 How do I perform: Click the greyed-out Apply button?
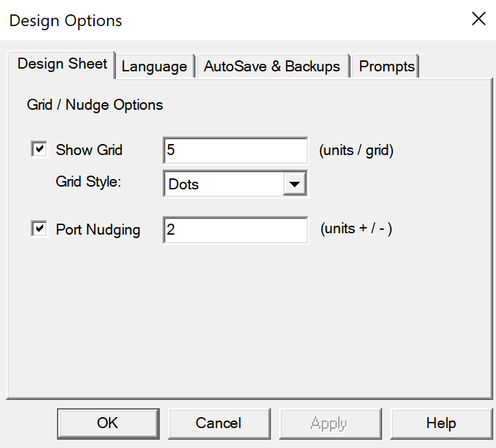point(330,423)
